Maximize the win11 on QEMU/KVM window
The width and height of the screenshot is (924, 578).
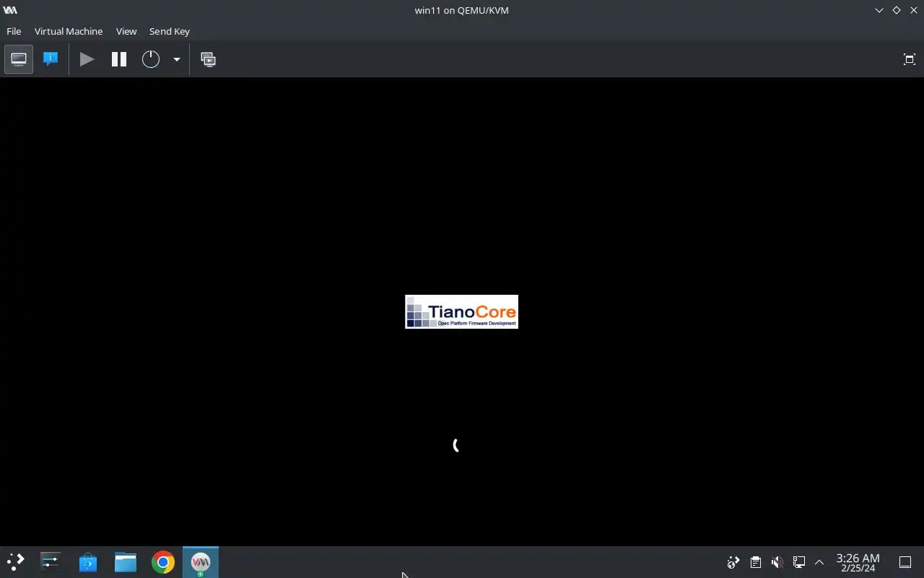click(x=897, y=10)
